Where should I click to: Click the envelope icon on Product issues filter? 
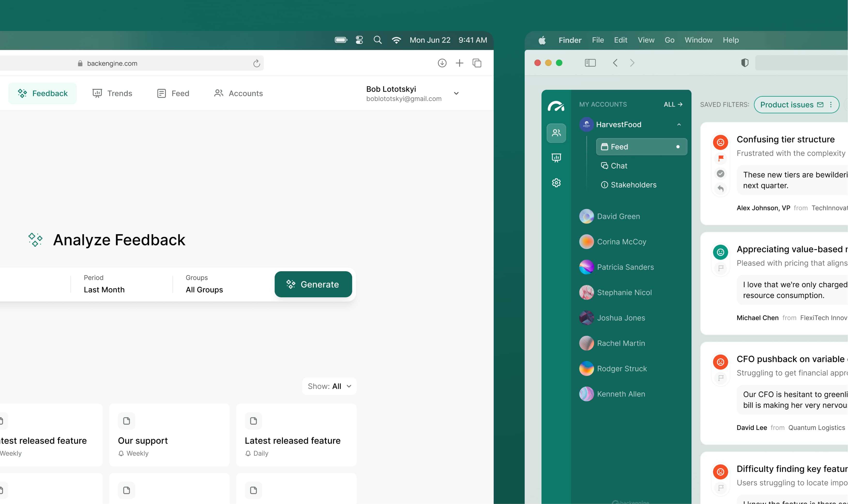pos(820,105)
